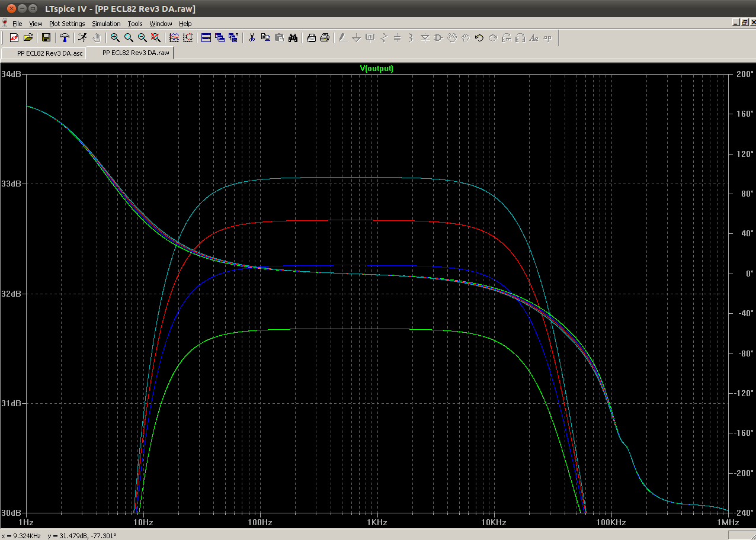This screenshot has height=540, width=756.
Task: Click the Draw Wire pencil icon
Action: tap(343, 38)
